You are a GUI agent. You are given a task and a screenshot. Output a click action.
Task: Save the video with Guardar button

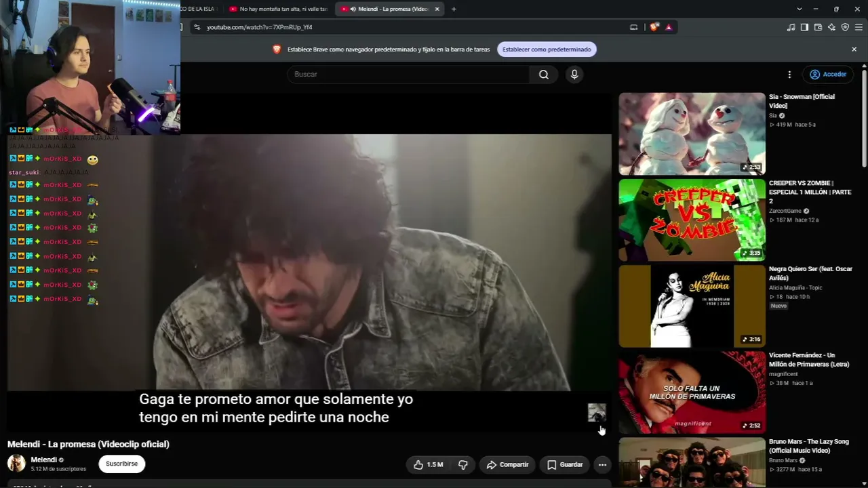point(565,464)
